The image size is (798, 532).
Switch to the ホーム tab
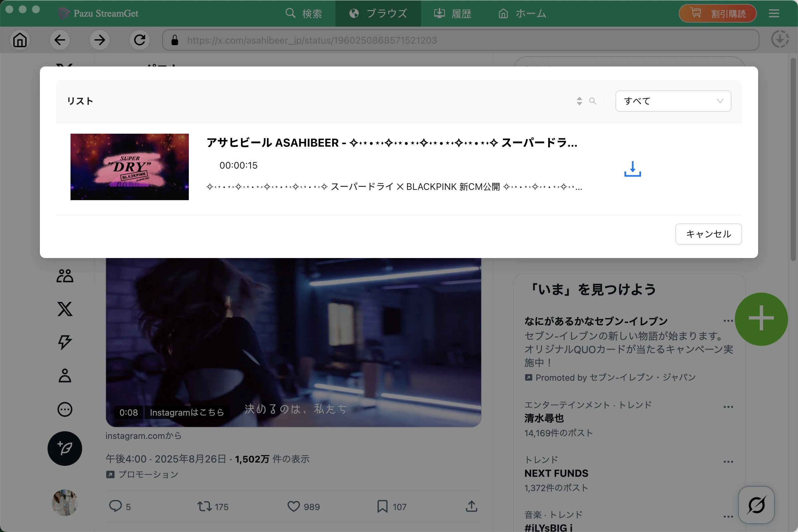522,13
